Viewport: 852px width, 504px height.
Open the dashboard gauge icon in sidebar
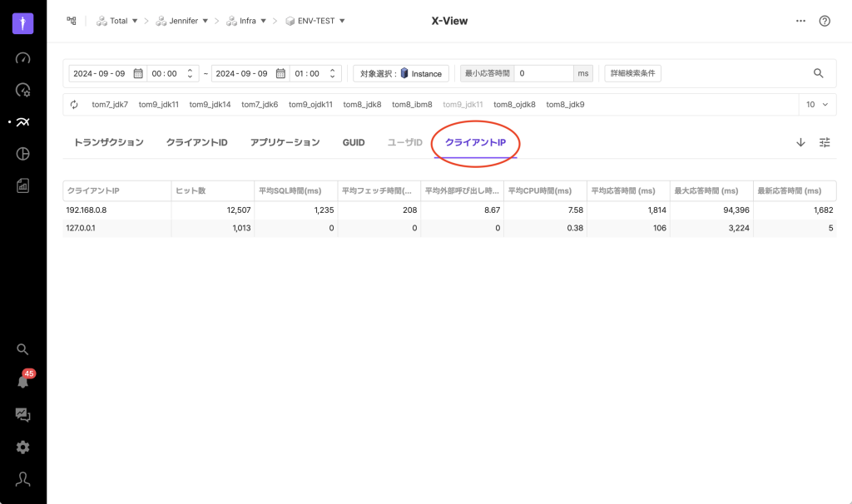click(x=22, y=58)
